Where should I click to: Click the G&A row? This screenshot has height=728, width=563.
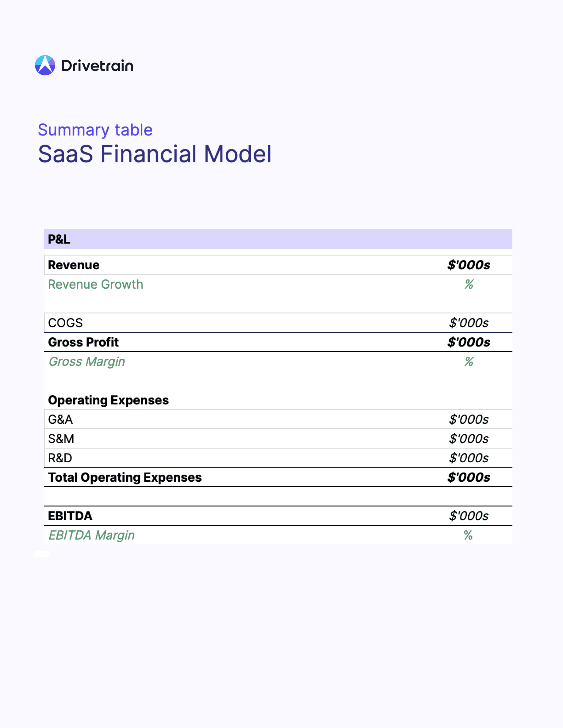tap(278, 419)
